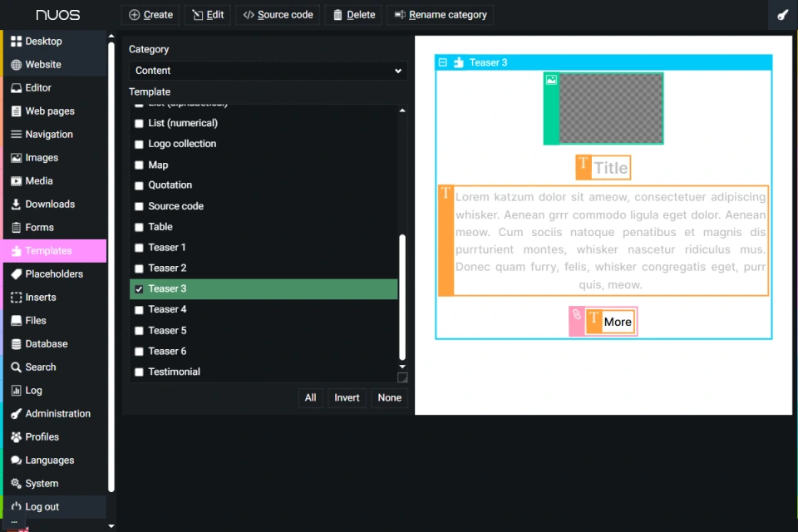Check the Logo collection checkbox
The height and width of the screenshot is (532, 798).
(139, 144)
